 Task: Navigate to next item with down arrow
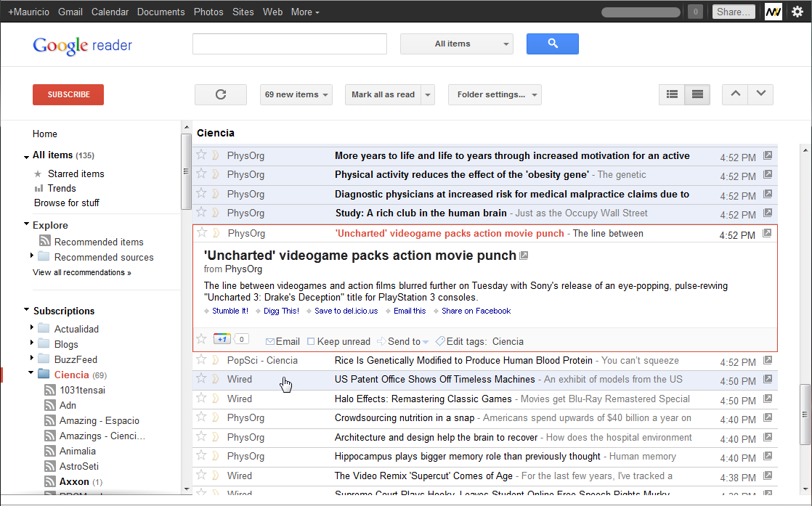click(x=760, y=94)
